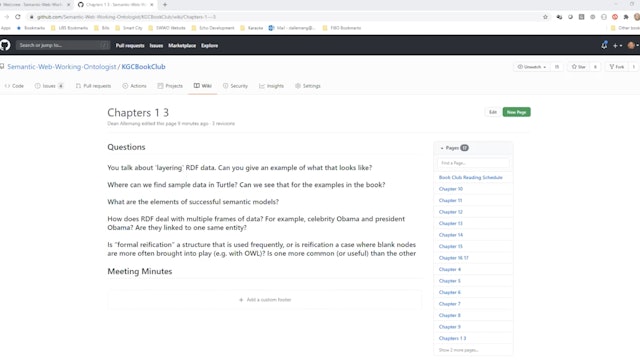Open the plus create-new dropdown
The image size is (640, 360).
pos(617,45)
